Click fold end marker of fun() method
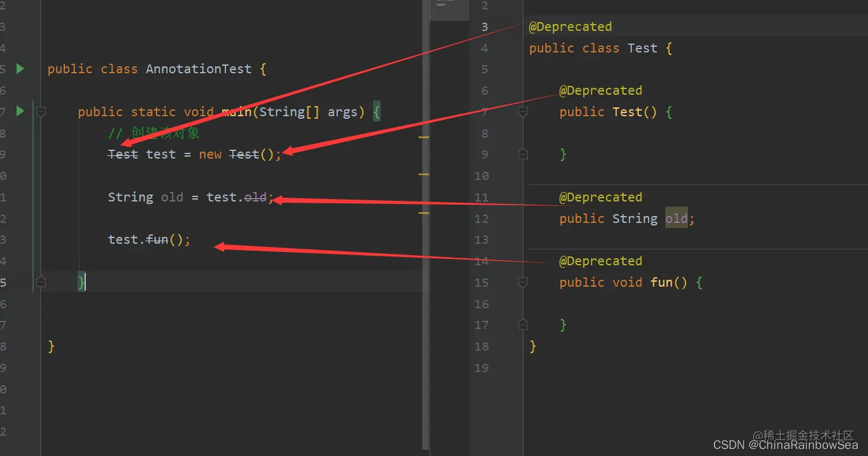Viewport: 868px width, 456px height. [x=523, y=325]
